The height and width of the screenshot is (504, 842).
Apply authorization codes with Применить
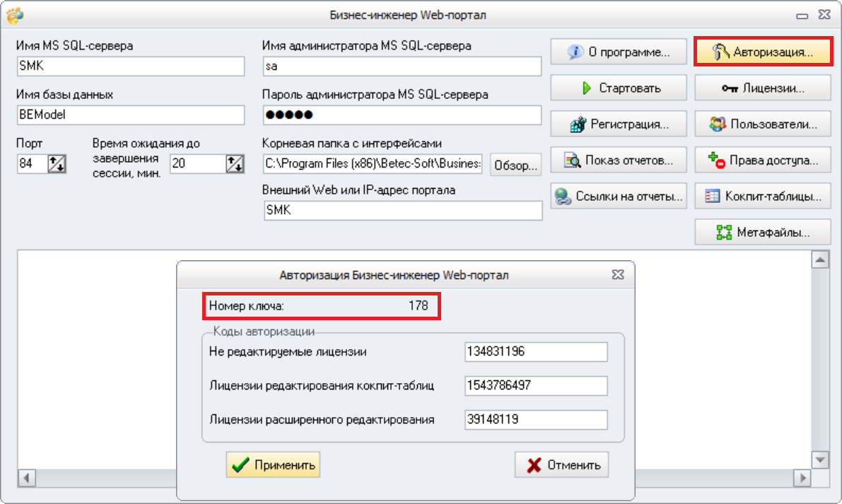[273, 464]
